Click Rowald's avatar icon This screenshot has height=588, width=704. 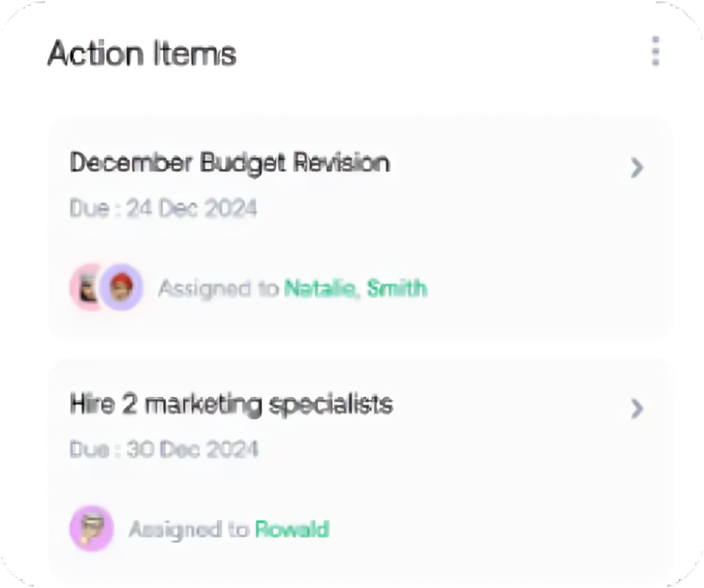point(91,527)
